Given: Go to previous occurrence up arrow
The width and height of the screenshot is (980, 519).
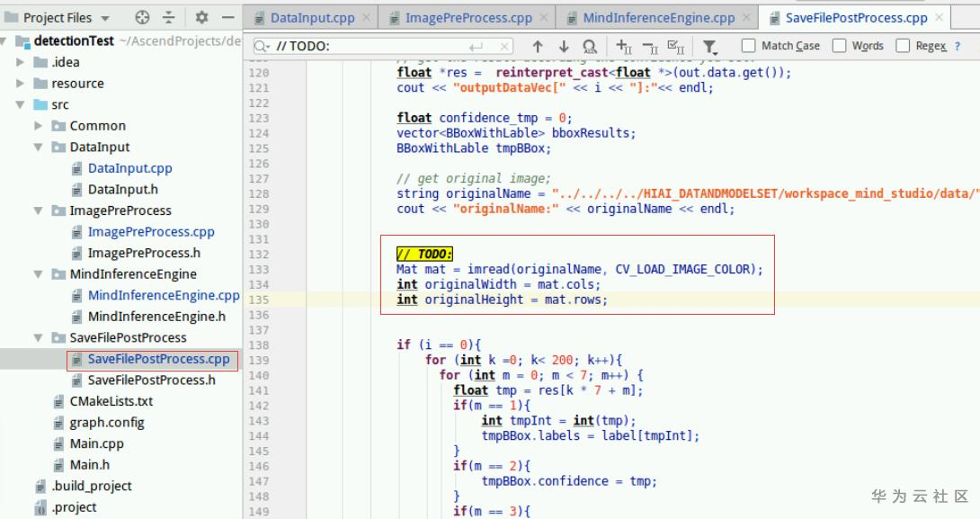Looking at the screenshot, I should point(538,46).
